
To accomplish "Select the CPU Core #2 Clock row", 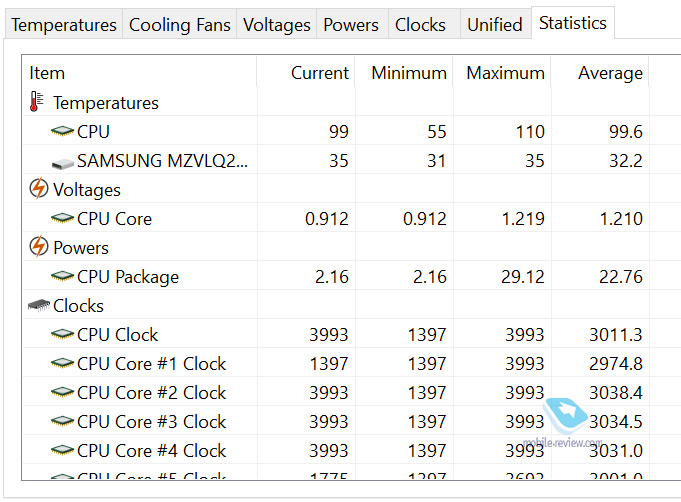I will (151, 393).
